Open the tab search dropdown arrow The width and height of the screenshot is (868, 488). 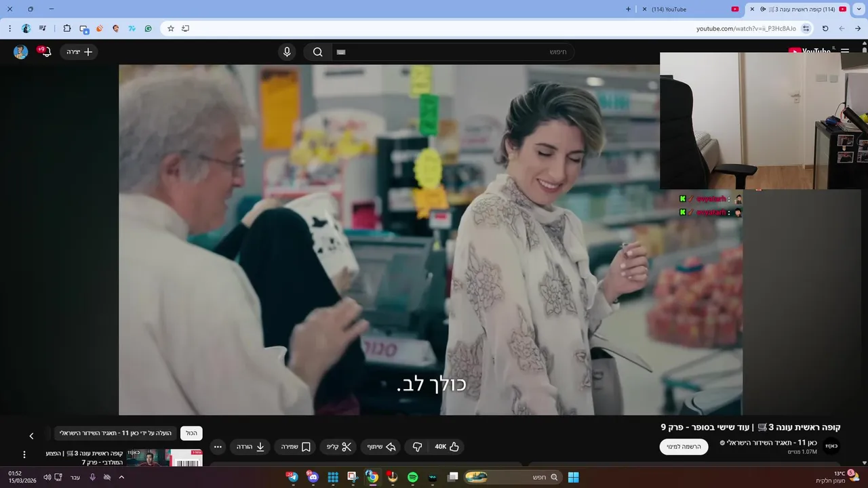(x=859, y=9)
